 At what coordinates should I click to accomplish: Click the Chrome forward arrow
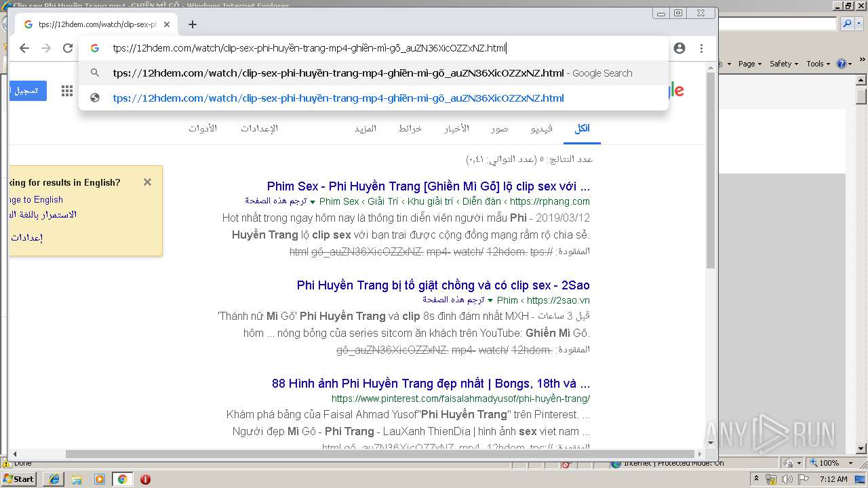coord(46,48)
